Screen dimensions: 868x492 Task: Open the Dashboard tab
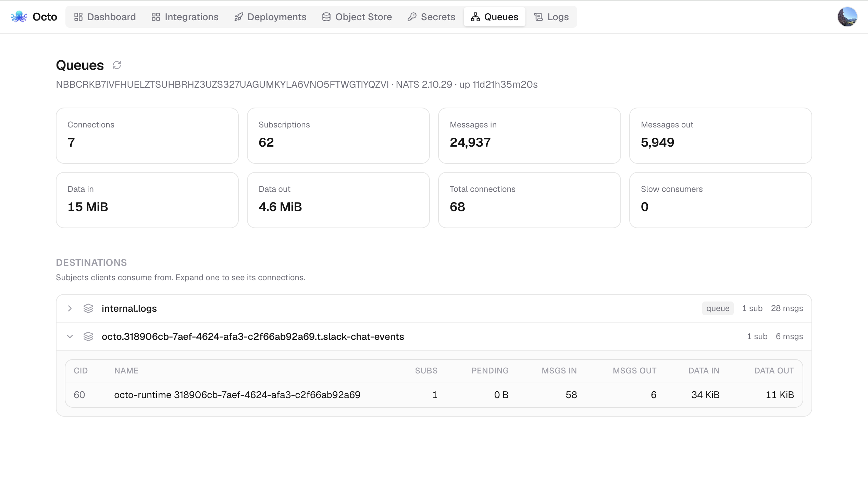(x=105, y=17)
